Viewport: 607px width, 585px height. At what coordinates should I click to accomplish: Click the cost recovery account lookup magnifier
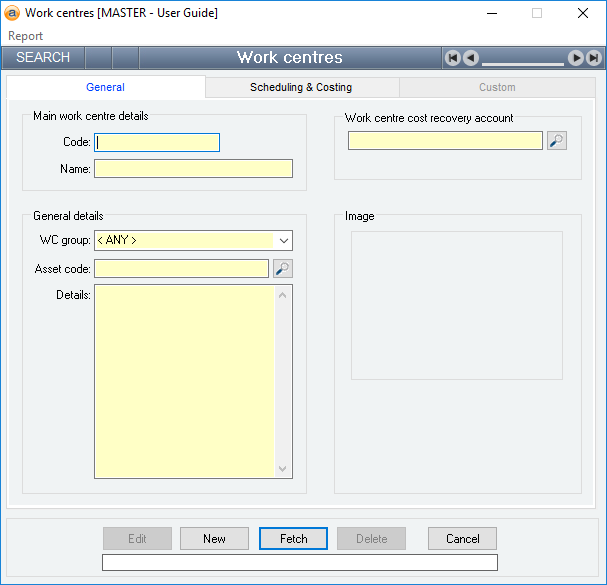click(557, 141)
